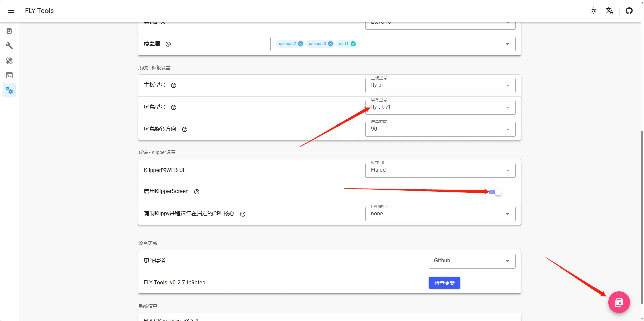The width and height of the screenshot is (644, 321).
Task: Click the file search sidebar icon
Action: click(9, 31)
